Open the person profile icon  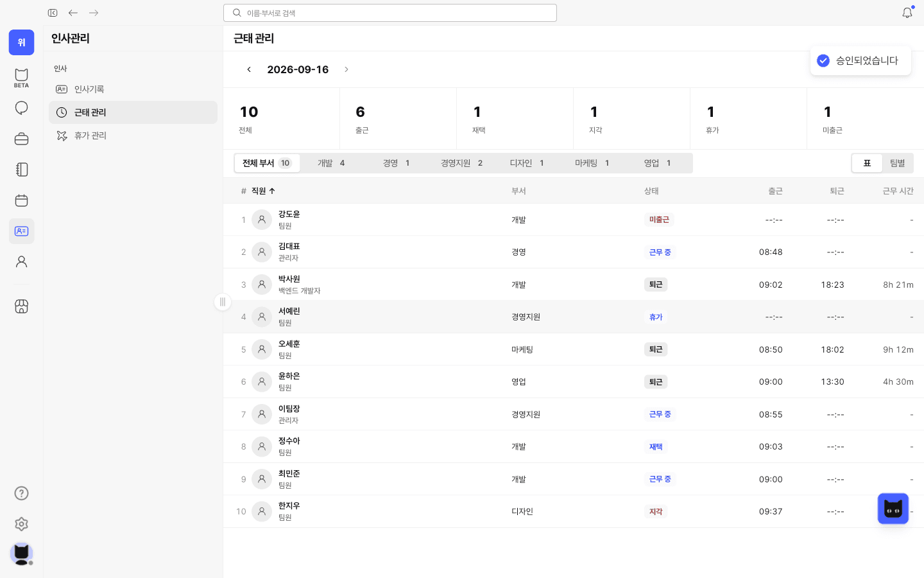click(x=21, y=261)
